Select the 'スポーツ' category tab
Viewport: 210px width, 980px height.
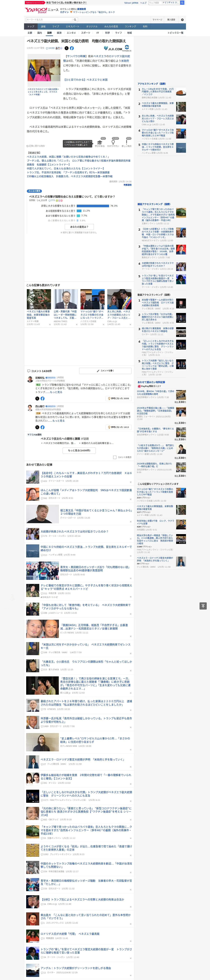tap(86, 33)
